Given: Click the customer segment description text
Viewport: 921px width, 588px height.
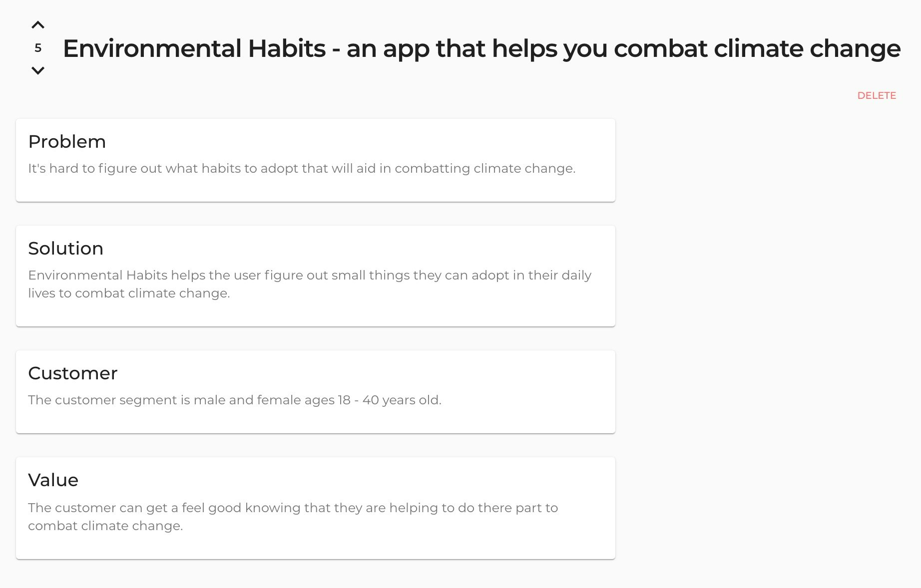Looking at the screenshot, I should (x=235, y=400).
